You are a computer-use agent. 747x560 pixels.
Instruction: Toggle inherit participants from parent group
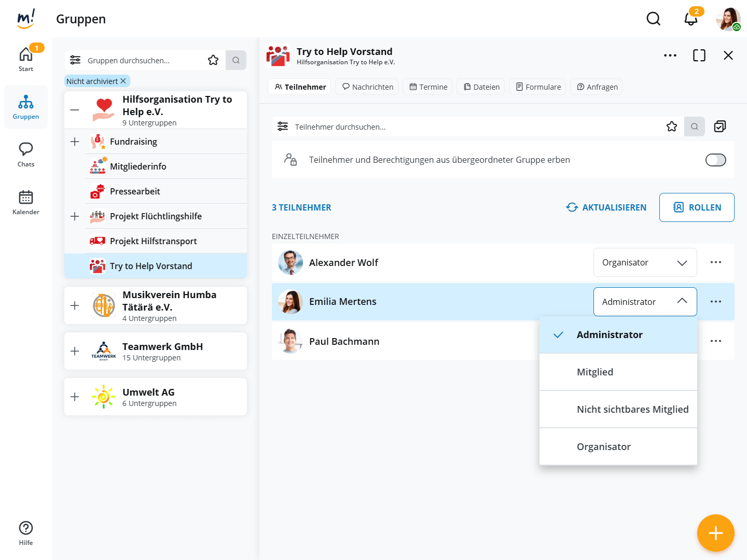click(715, 160)
